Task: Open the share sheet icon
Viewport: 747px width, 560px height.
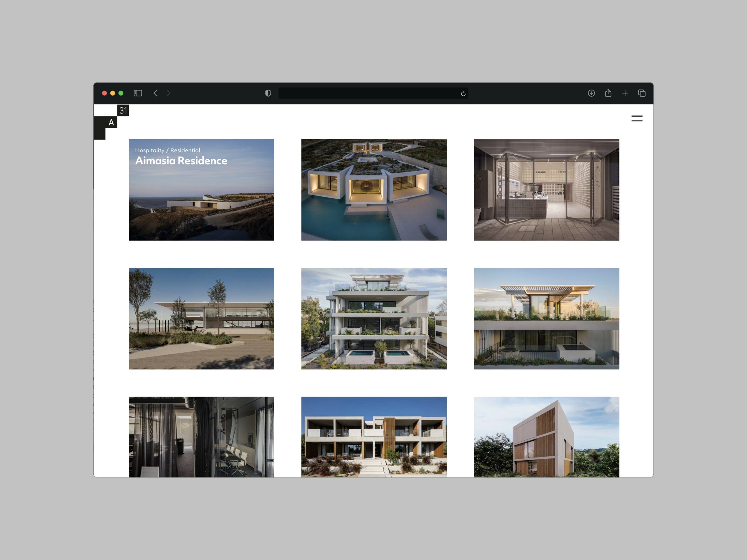Action: 608,93
